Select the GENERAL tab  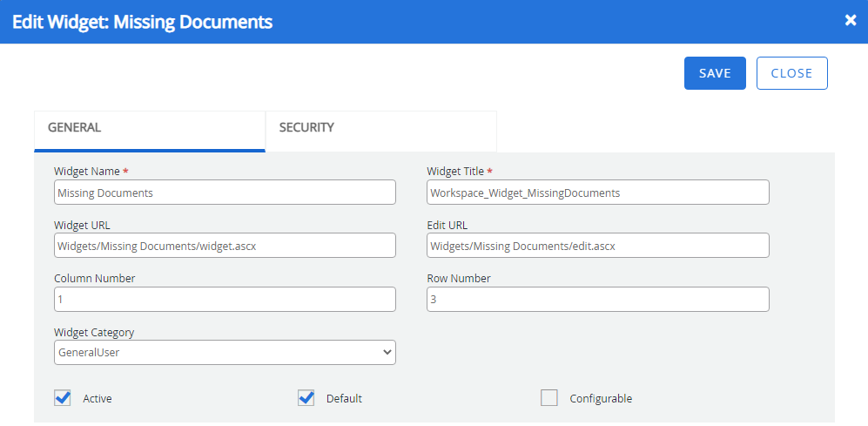75,127
